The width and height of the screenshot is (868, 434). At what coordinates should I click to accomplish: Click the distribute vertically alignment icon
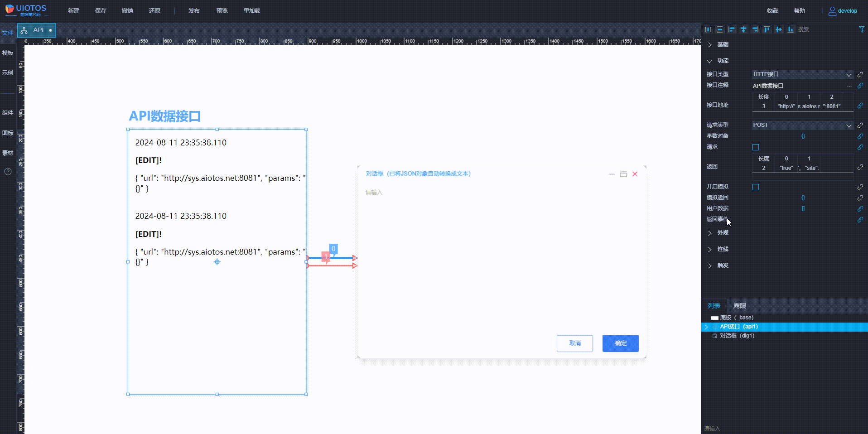720,29
